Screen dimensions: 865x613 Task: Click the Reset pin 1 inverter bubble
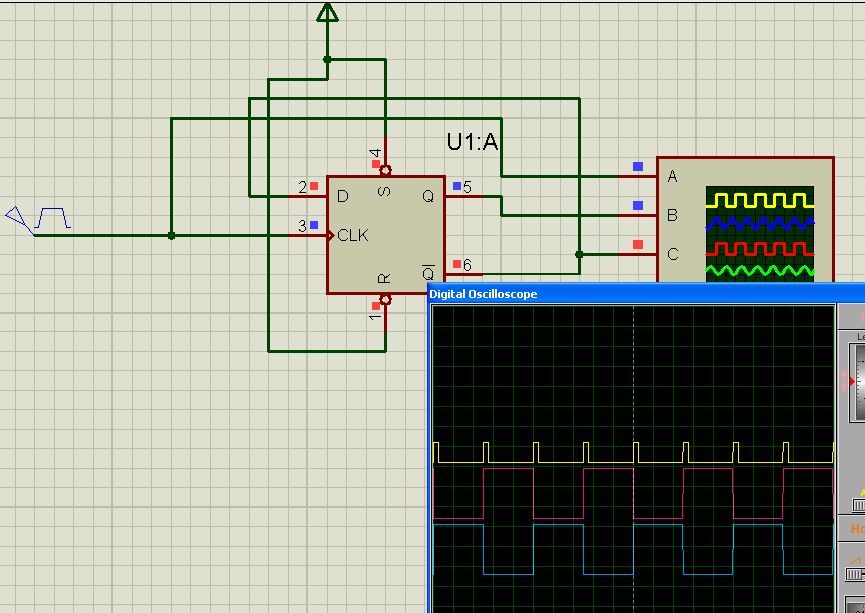click(385, 299)
